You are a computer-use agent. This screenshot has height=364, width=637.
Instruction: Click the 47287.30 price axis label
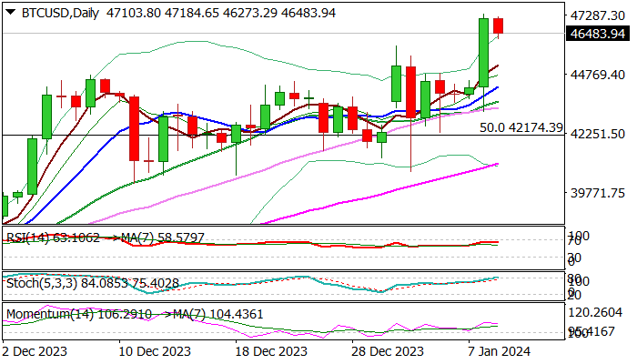coord(597,16)
